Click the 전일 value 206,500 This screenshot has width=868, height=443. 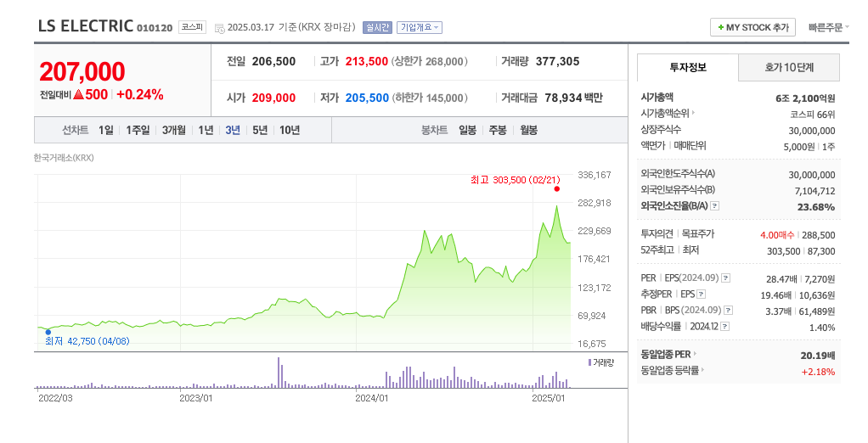tap(273, 61)
